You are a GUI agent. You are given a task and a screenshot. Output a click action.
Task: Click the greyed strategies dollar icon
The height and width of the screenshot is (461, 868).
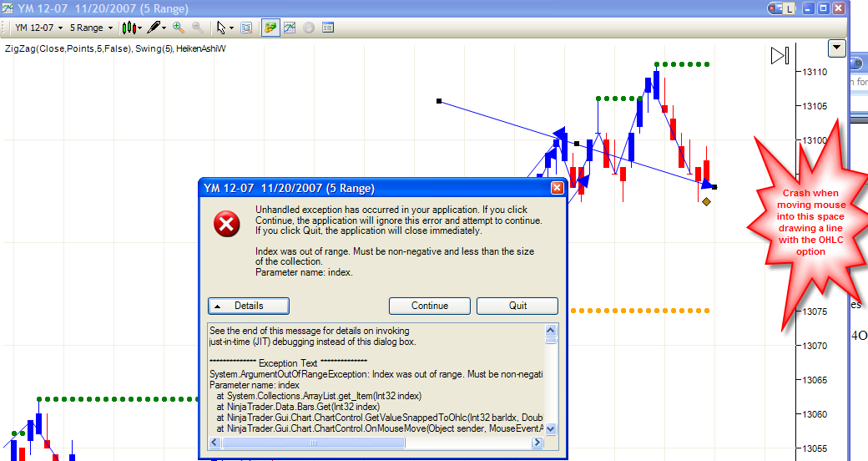tap(309, 28)
